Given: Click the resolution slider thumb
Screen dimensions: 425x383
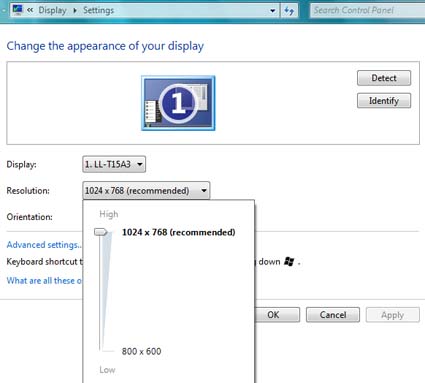Looking at the screenshot, I should coord(101,232).
